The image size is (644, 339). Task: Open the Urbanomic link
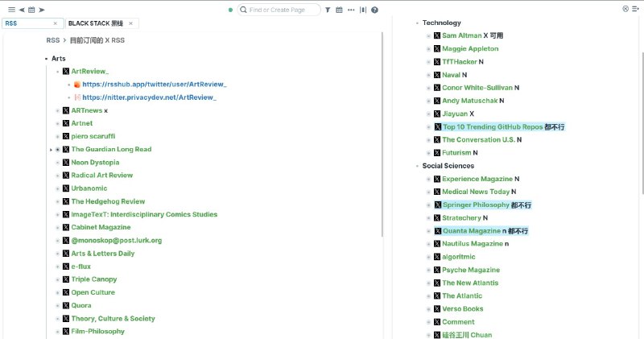(89, 188)
